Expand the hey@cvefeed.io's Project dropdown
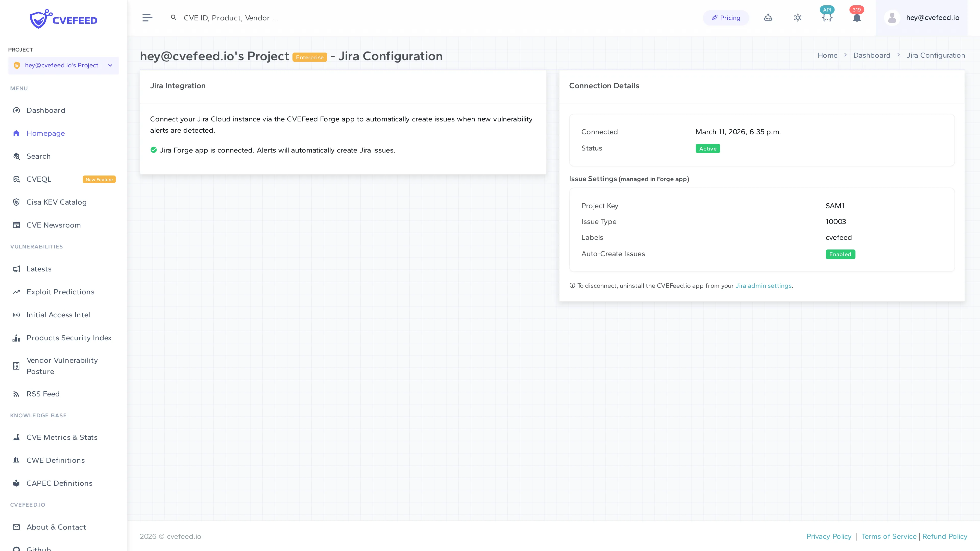The width and height of the screenshot is (980, 551). pyautogui.click(x=110, y=65)
